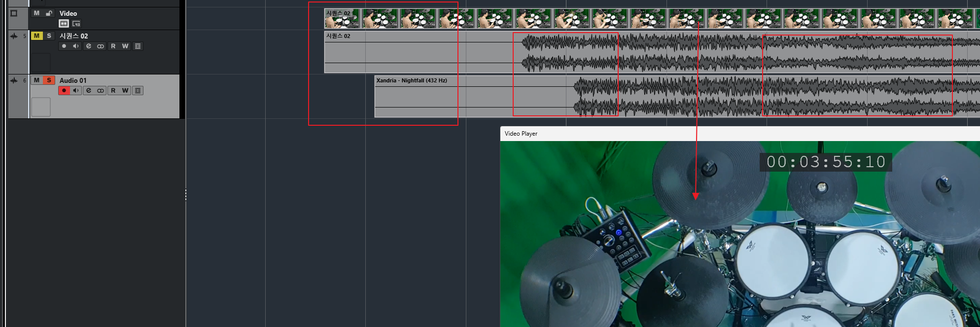980x327 pixels.
Task: Click the waveform icon of track 5
Action: (14, 36)
